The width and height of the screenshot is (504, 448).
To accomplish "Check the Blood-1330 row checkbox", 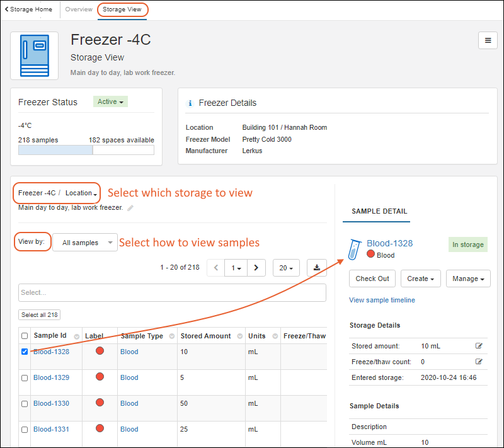I will click(x=25, y=403).
